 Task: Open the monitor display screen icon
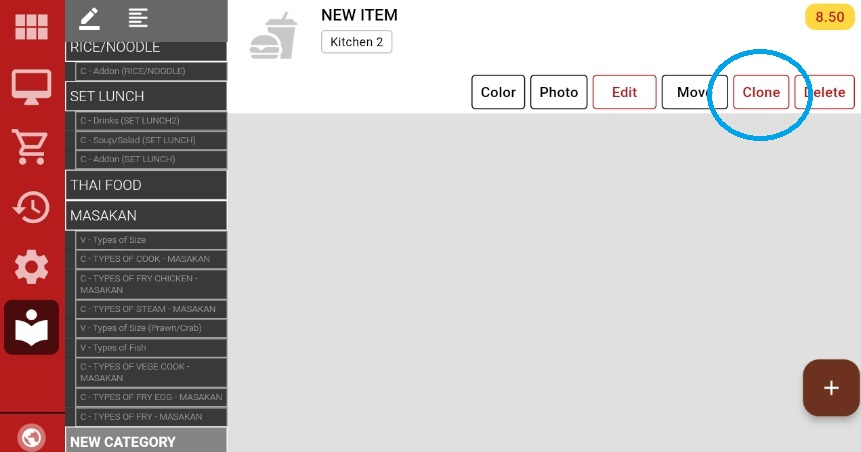click(31, 87)
